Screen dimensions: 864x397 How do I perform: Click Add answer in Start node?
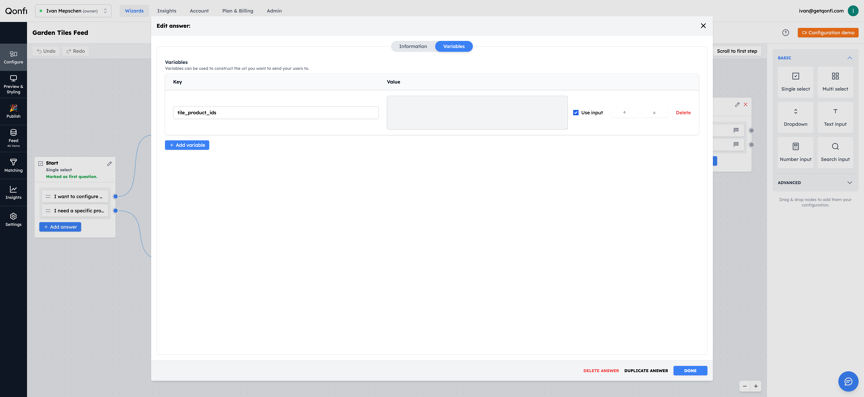(x=60, y=227)
